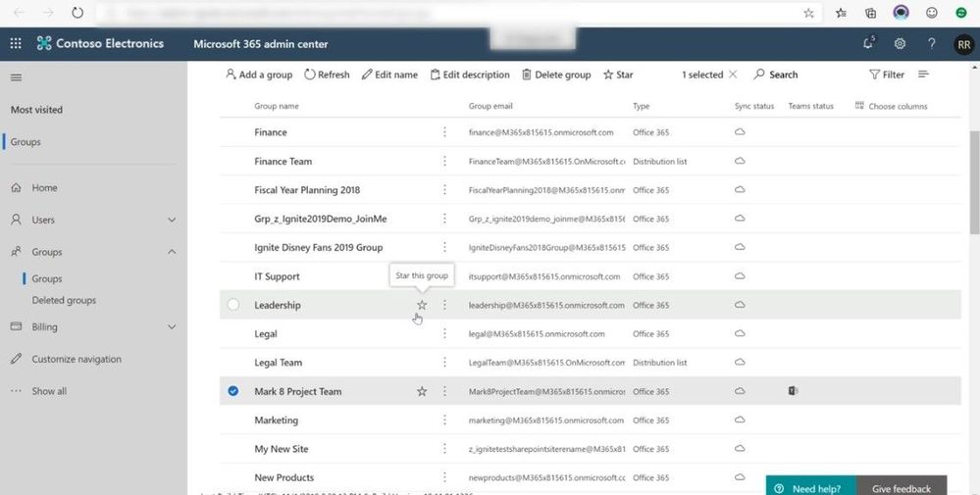Viewport: 980px width, 495px height.
Task: Click Edit name
Action: (x=389, y=74)
